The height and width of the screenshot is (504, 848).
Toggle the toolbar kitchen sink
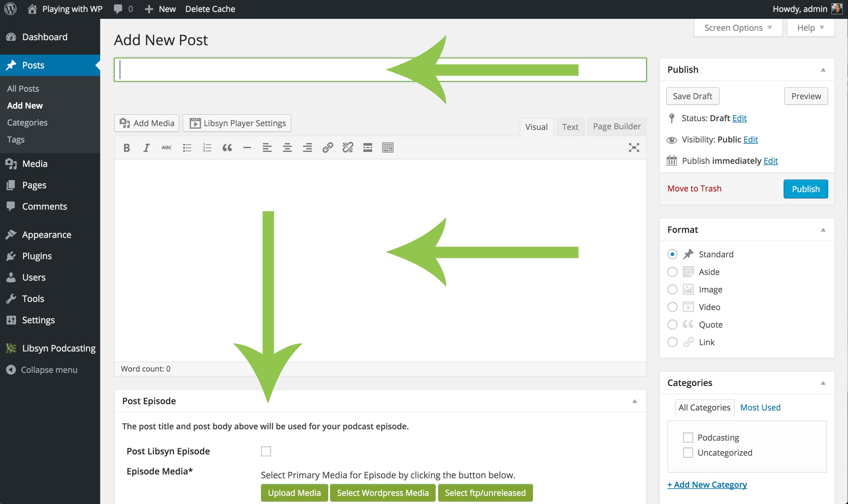pos(388,147)
